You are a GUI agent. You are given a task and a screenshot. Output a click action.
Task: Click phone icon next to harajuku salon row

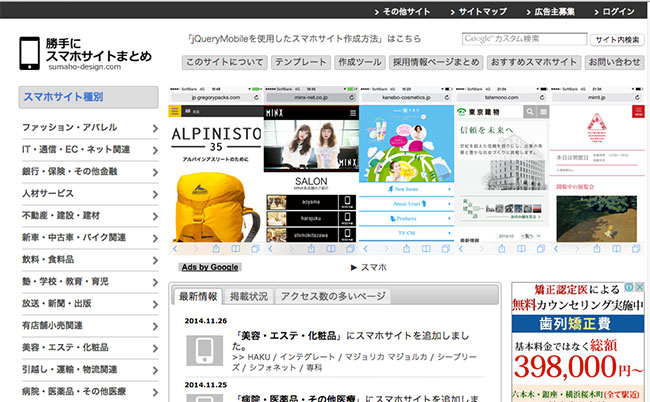click(x=347, y=218)
